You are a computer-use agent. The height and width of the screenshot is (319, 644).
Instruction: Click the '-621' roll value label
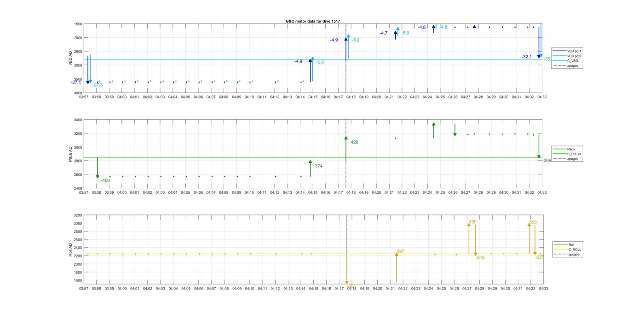click(540, 258)
